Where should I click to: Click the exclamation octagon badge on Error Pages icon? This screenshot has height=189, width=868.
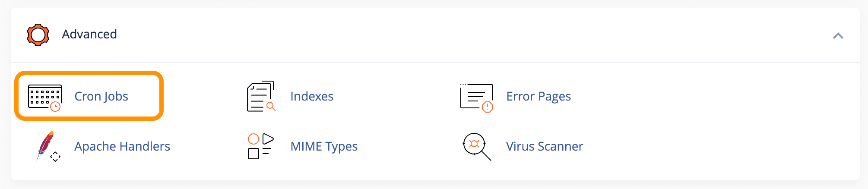[488, 107]
